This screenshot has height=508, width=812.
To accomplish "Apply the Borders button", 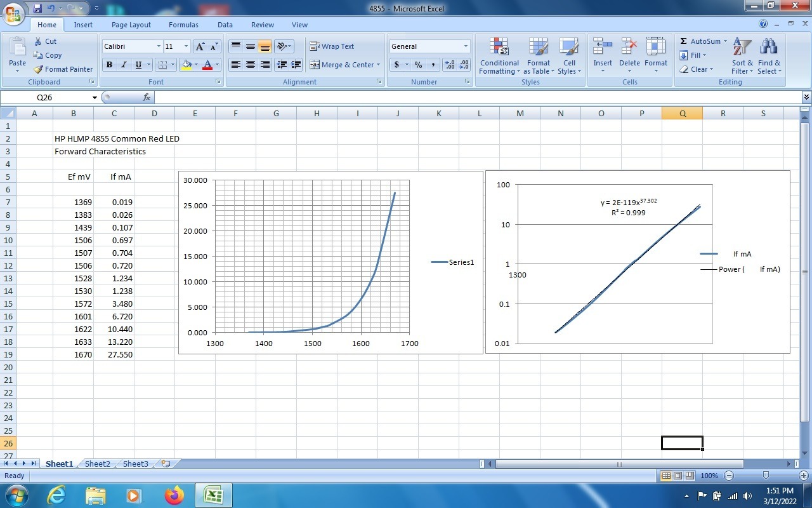I will (x=162, y=65).
